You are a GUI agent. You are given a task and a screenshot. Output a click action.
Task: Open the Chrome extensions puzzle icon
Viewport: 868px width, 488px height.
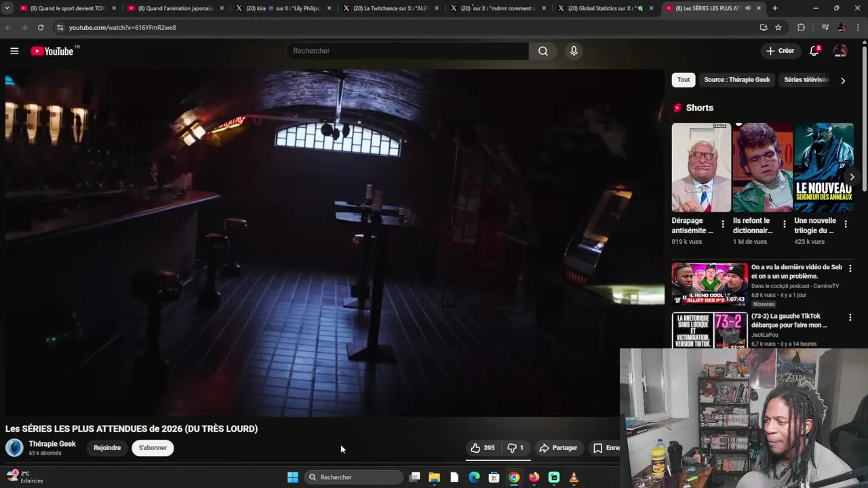coord(801,27)
